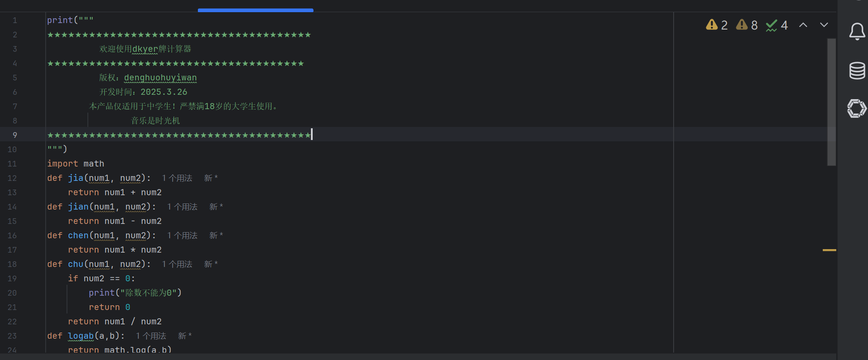Open the AI assistant hexagon icon
The width and height of the screenshot is (868, 360).
[x=857, y=108]
